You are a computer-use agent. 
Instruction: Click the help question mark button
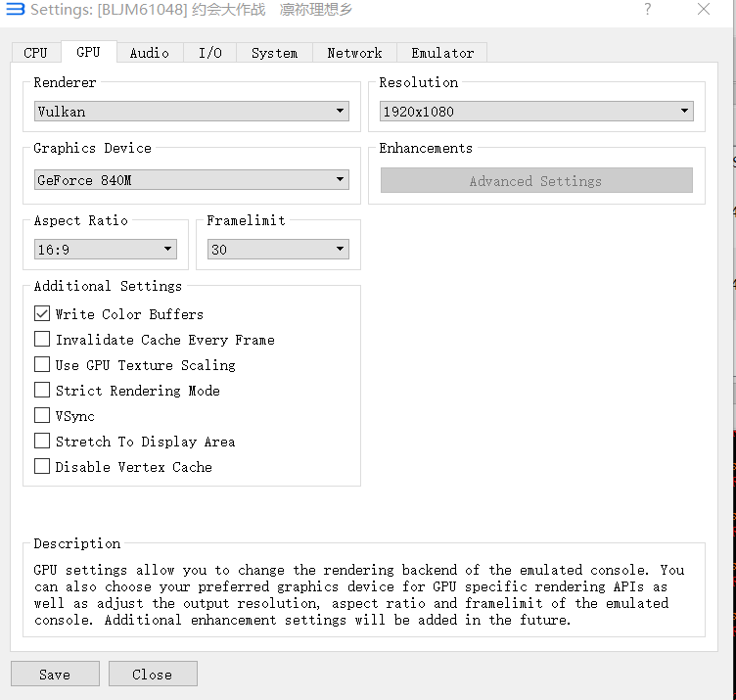pos(647,10)
